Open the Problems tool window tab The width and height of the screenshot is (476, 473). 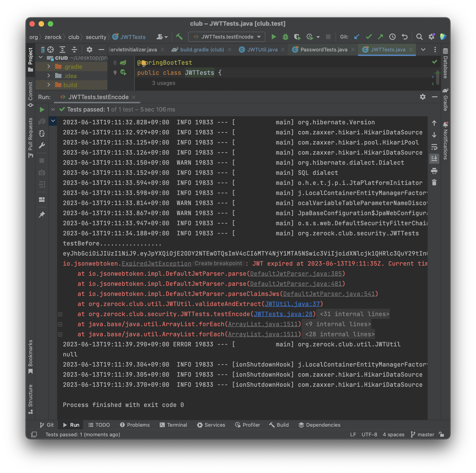coord(135,425)
